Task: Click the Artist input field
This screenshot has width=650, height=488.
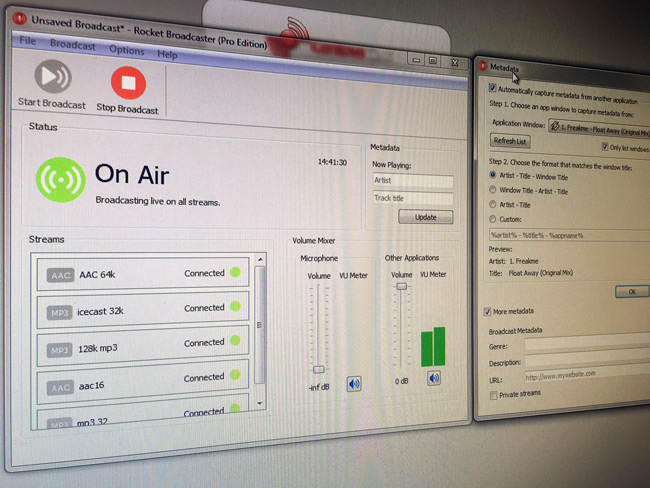Action: click(x=413, y=181)
